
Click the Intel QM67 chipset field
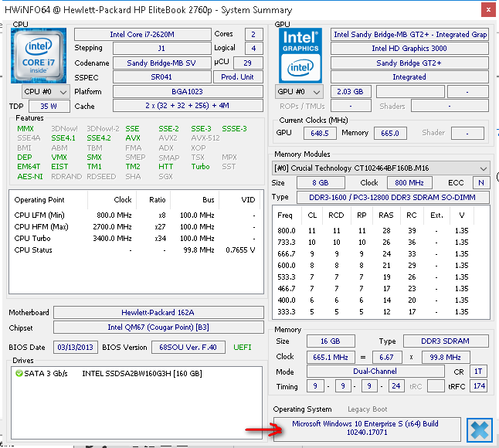point(158,328)
